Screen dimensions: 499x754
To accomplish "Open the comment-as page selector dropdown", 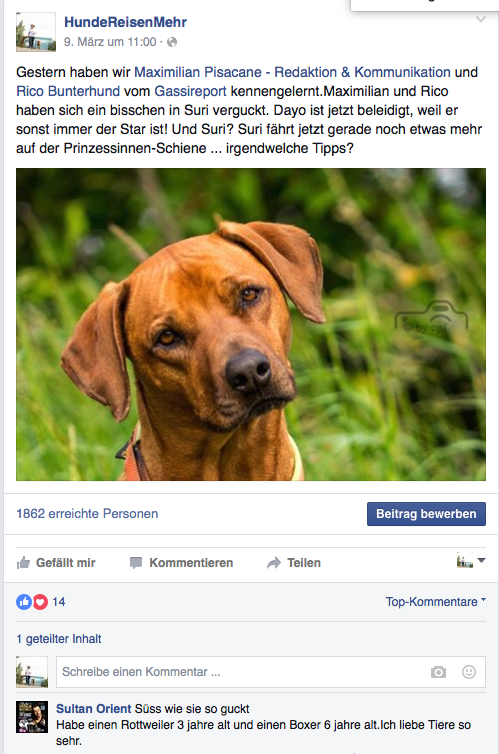I will [x=471, y=561].
